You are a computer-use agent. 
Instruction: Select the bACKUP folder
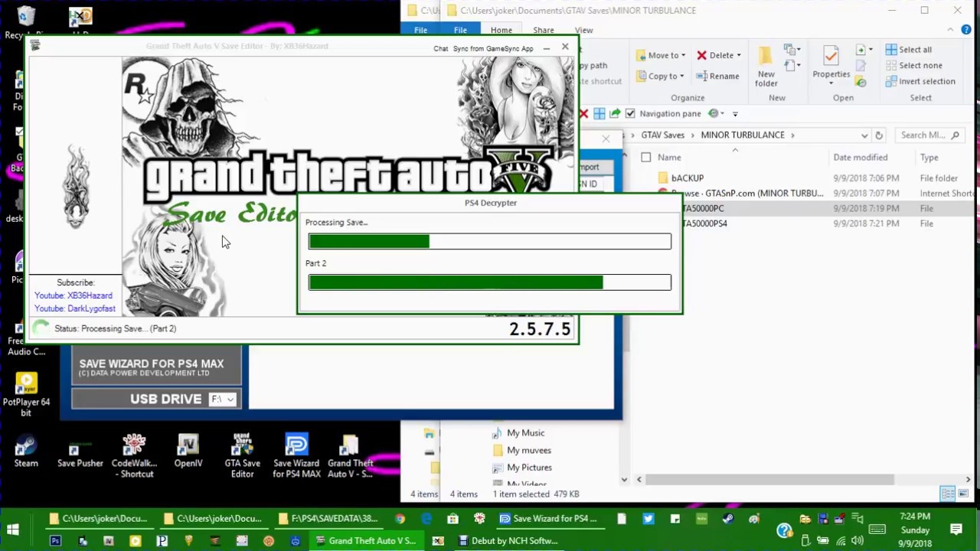[x=687, y=178]
